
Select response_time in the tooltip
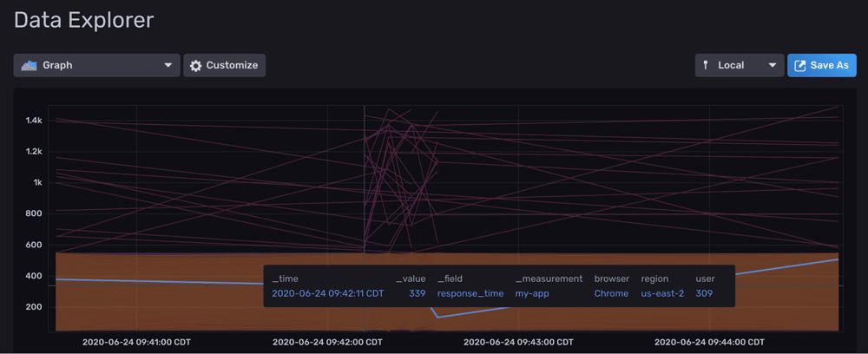(x=470, y=293)
